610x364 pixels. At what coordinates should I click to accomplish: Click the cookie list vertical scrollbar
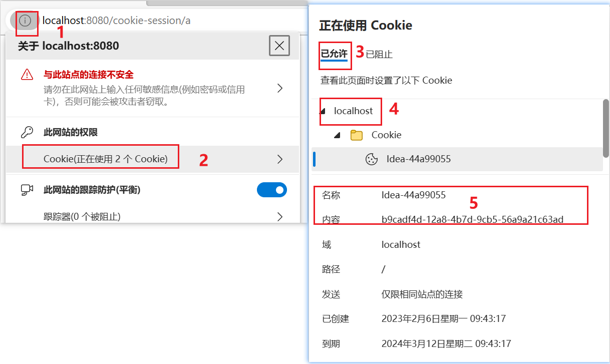coord(606,128)
